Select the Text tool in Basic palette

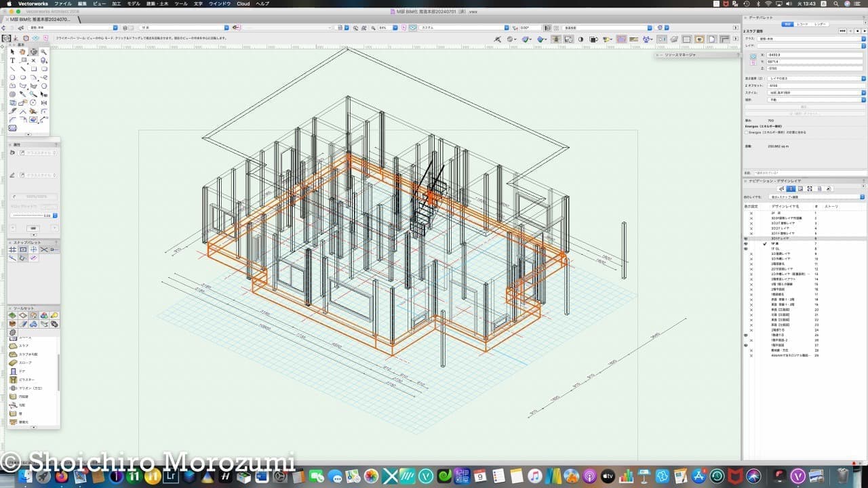tap(12, 60)
